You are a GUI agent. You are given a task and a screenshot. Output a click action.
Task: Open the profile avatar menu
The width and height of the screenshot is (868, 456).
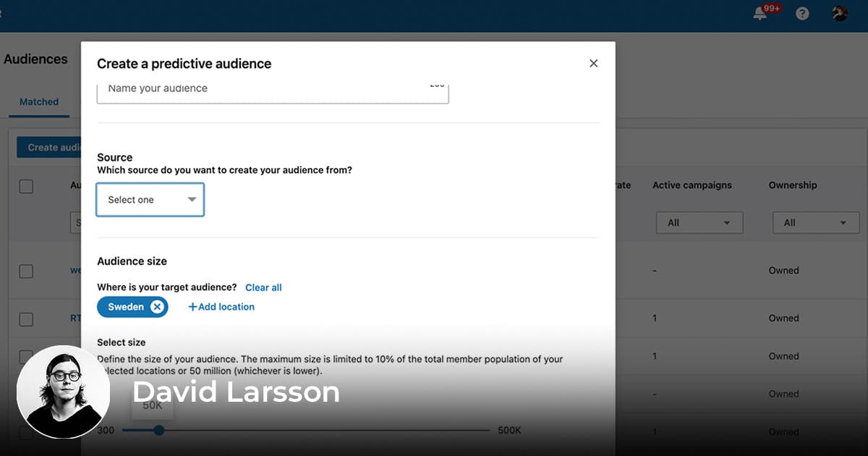(840, 13)
